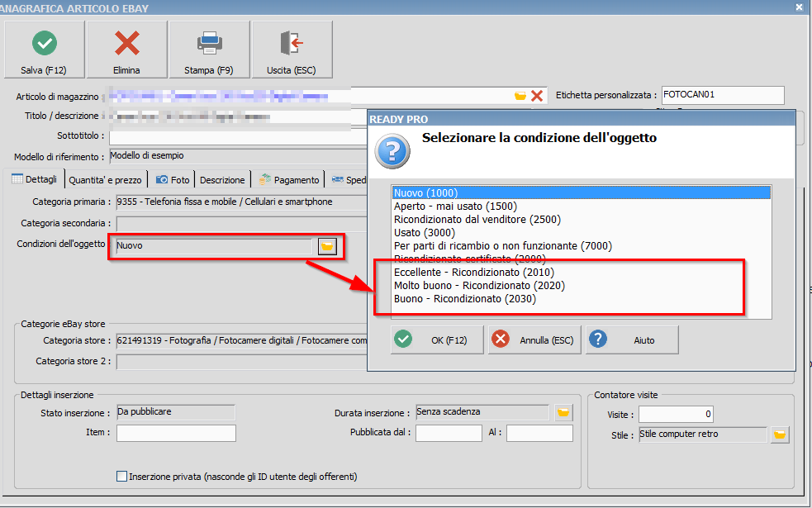Image resolution: width=812 pixels, height=508 pixels.
Task: Click the Titolo / descrizione field
Action: [x=238, y=116]
